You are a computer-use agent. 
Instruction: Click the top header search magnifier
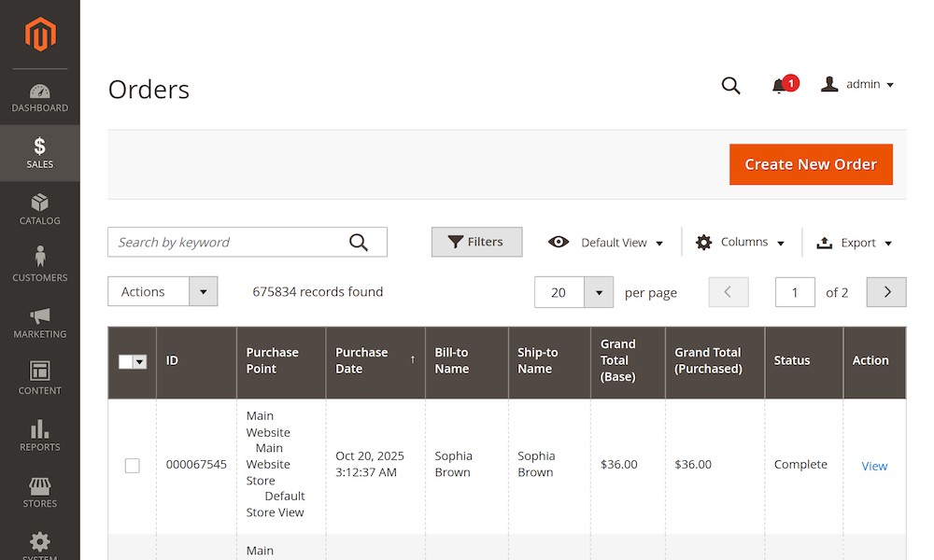[x=730, y=86]
